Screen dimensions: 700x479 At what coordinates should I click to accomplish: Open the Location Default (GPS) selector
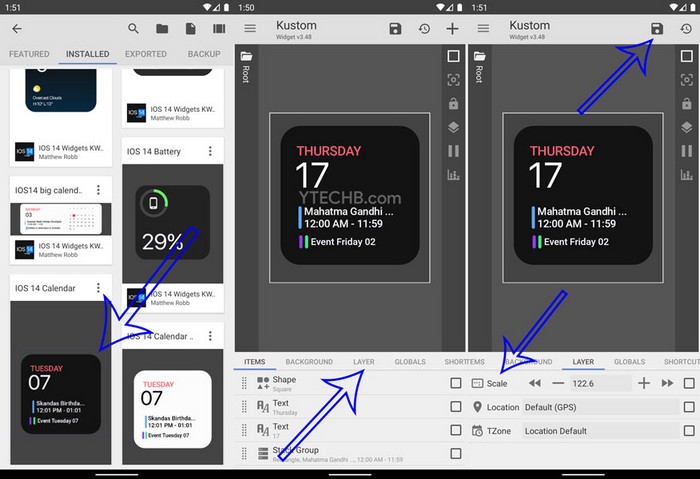click(x=599, y=407)
